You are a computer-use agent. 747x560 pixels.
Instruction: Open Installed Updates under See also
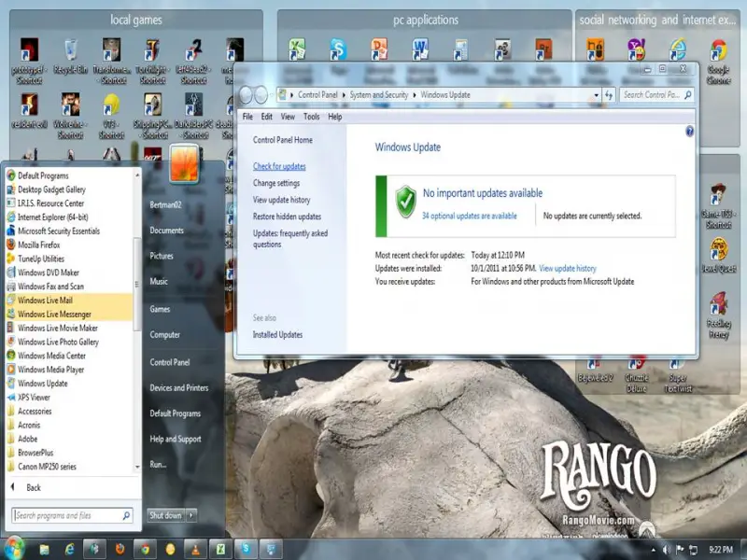(277, 335)
